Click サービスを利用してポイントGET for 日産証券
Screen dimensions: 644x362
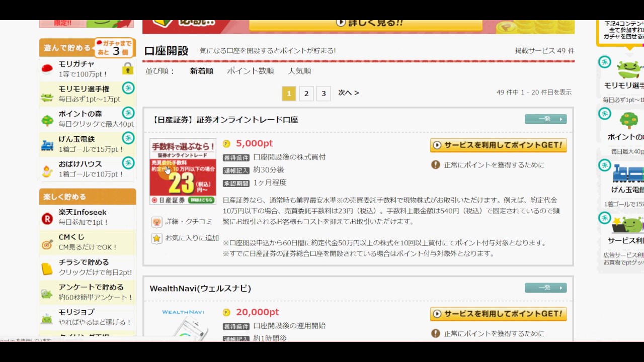tap(499, 145)
